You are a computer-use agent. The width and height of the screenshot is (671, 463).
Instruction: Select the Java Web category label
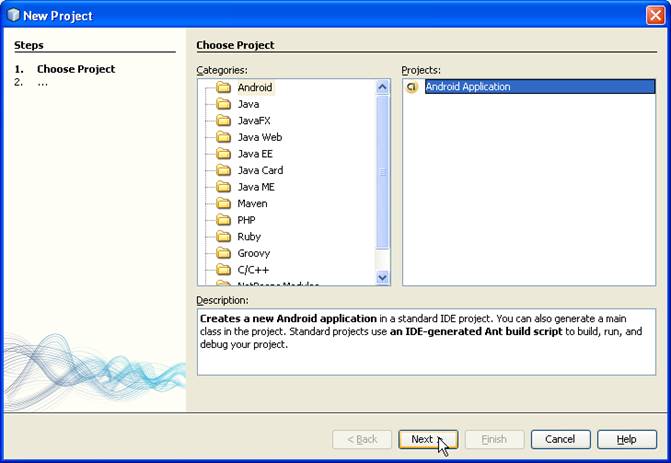click(x=260, y=137)
